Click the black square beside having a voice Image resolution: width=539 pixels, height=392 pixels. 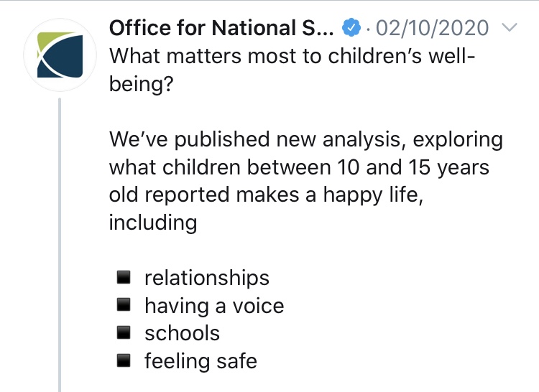pyautogui.click(x=124, y=305)
